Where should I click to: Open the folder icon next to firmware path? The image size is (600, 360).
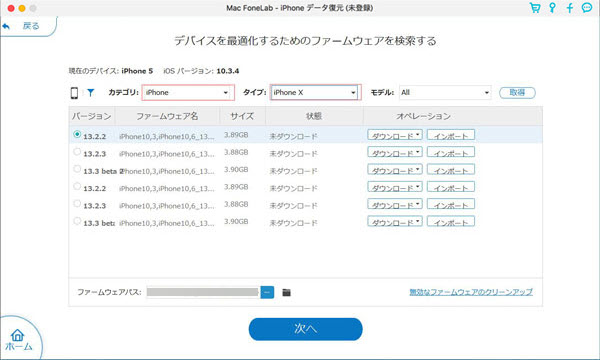[x=286, y=293]
